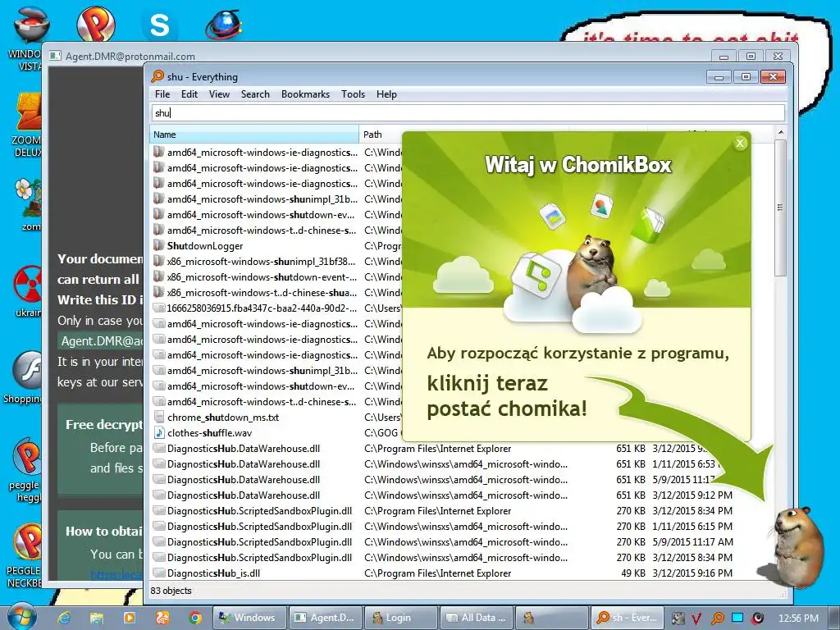
Task: Open the Help menu in Everything
Action: [386, 94]
